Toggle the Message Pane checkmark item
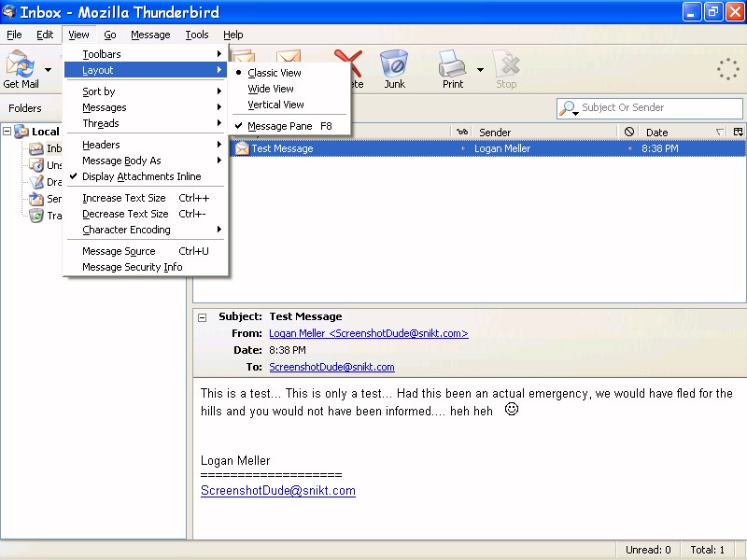The width and height of the screenshot is (747, 560). tap(289, 126)
